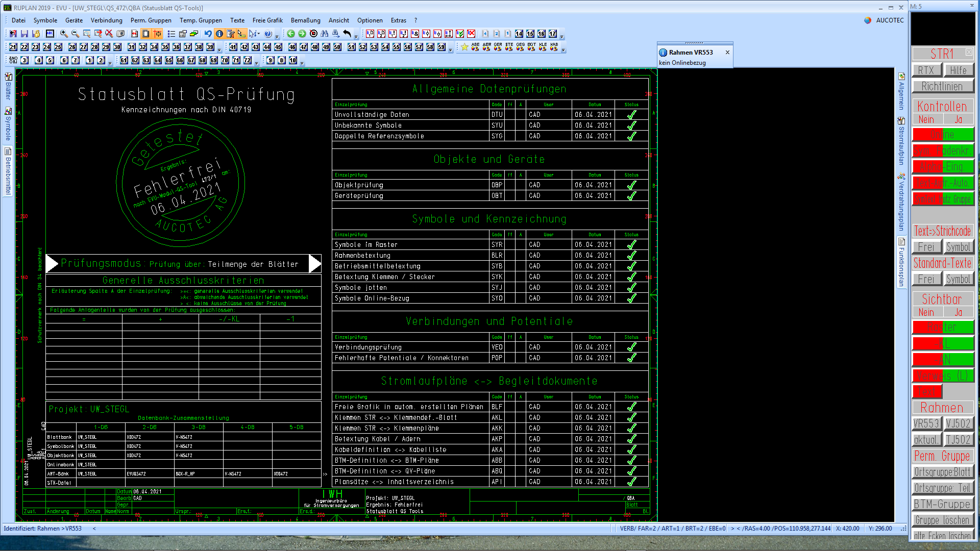Click the Ortsgruppe:Blatt button

(x=943, y=472)
